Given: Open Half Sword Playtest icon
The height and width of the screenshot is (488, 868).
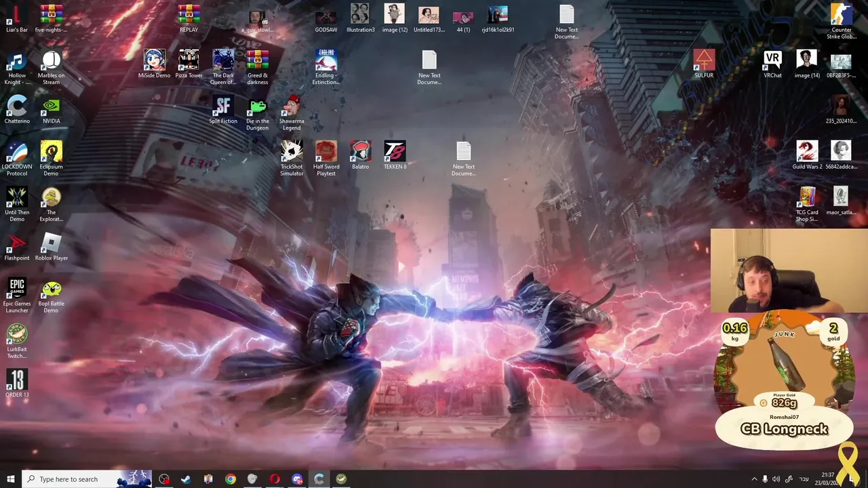Looking at the screenshot, I should coord(326,159).
